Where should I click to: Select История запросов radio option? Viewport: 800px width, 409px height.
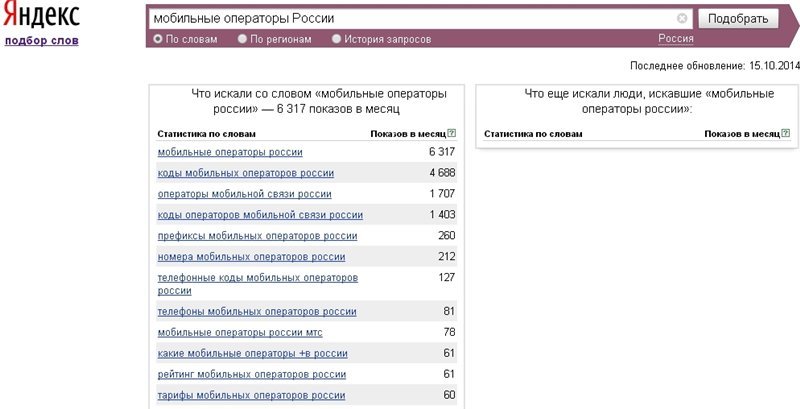[337, 39]
